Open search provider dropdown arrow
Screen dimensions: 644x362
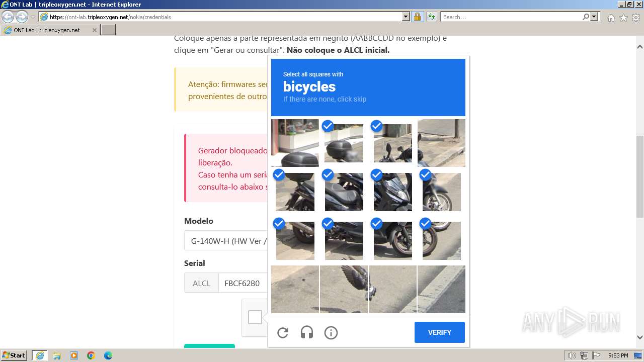[594, 17]
